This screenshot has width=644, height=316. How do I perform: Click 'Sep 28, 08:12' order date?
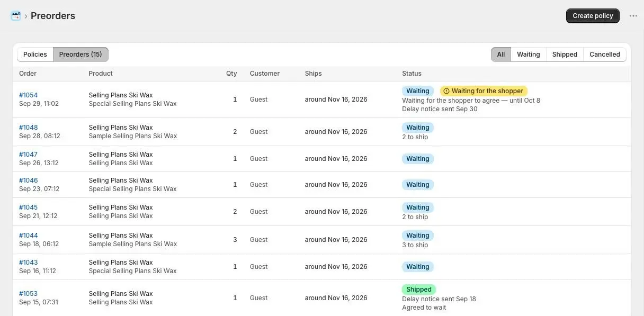tap(40, 136)
